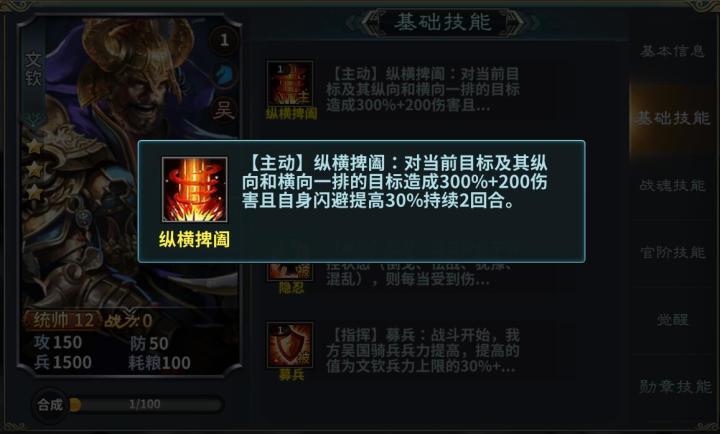Tap the 合成 button
This screenshot has width=720, height=434.
pyautogui.click(x=50, y=405)
